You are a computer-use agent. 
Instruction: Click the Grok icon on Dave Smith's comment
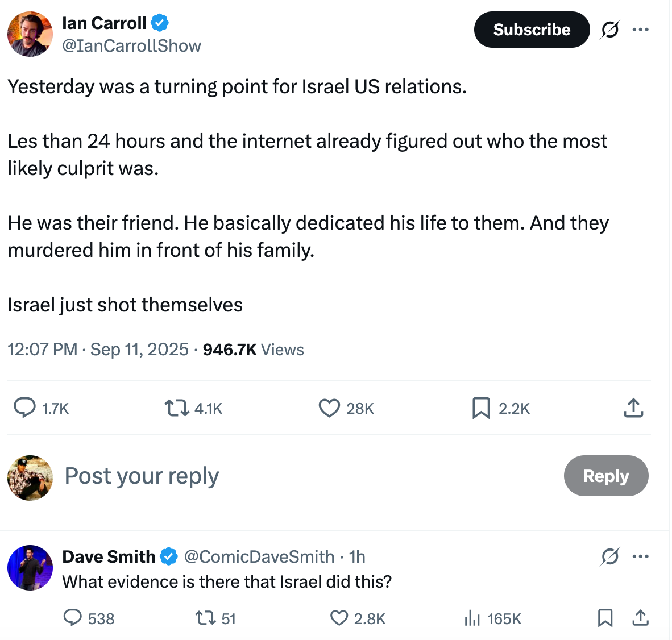609,556
